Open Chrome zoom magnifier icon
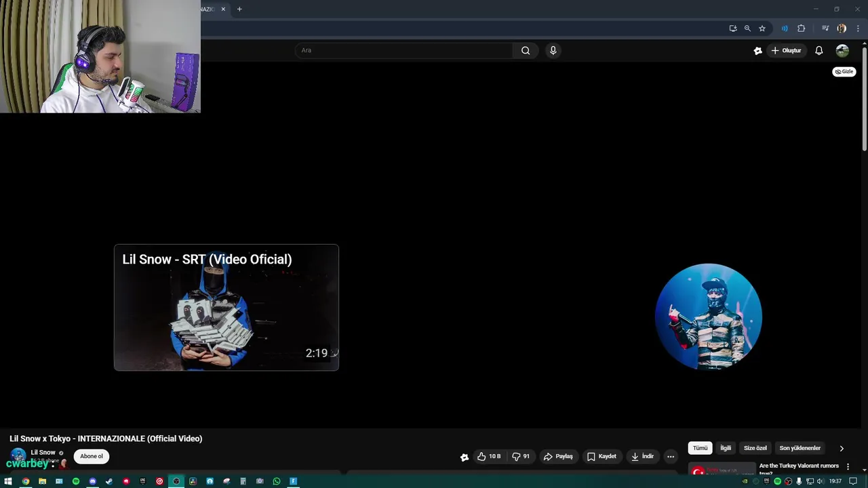The image size is (868, 488). pyautogui.click(x=747, y=28)
